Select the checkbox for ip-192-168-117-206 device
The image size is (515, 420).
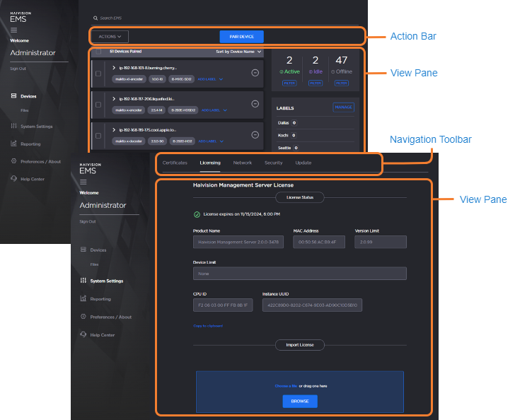pos(98,105)
